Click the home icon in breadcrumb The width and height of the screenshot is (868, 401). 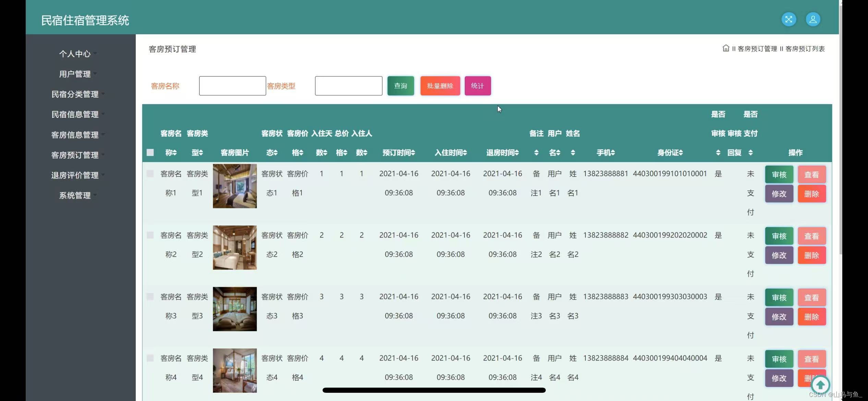726,48
